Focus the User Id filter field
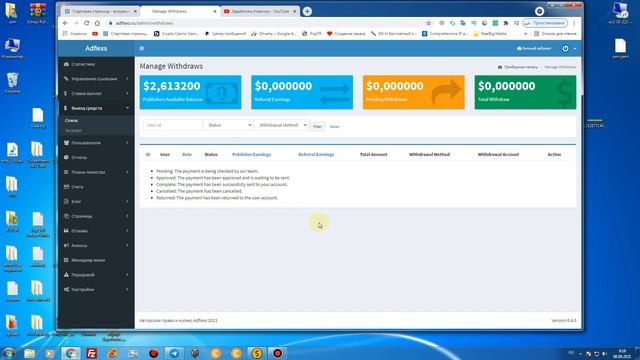 (x=172, y=125)
